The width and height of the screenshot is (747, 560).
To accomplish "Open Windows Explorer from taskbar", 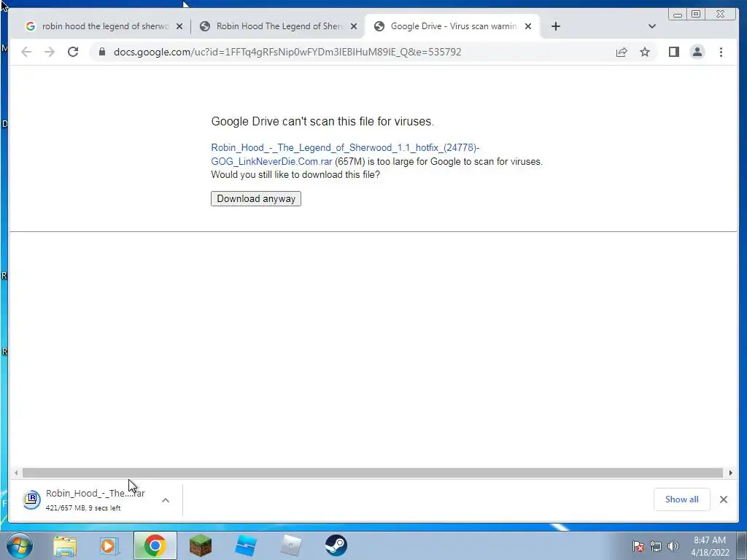I will click(65, 545).
